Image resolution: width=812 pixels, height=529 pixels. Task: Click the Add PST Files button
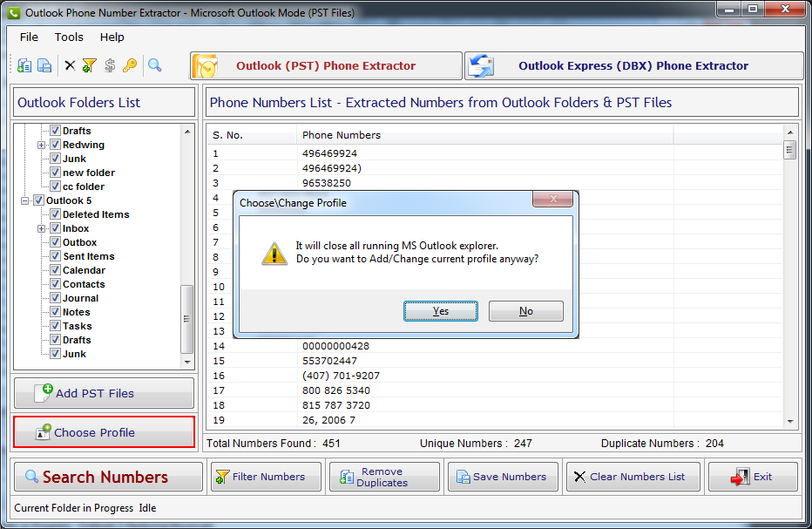click(104, 393)
